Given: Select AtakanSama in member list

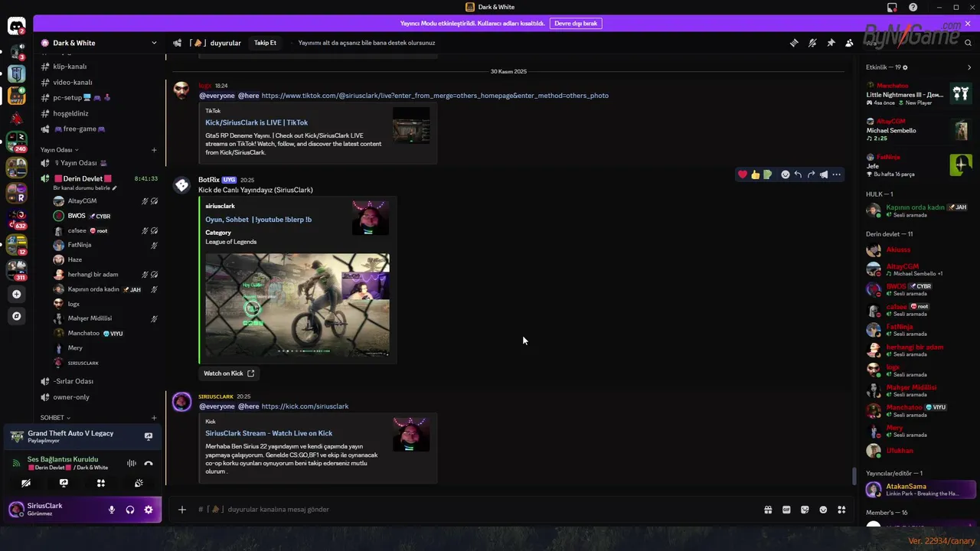Looking at the screenshot, I should (x=920, y=490).
